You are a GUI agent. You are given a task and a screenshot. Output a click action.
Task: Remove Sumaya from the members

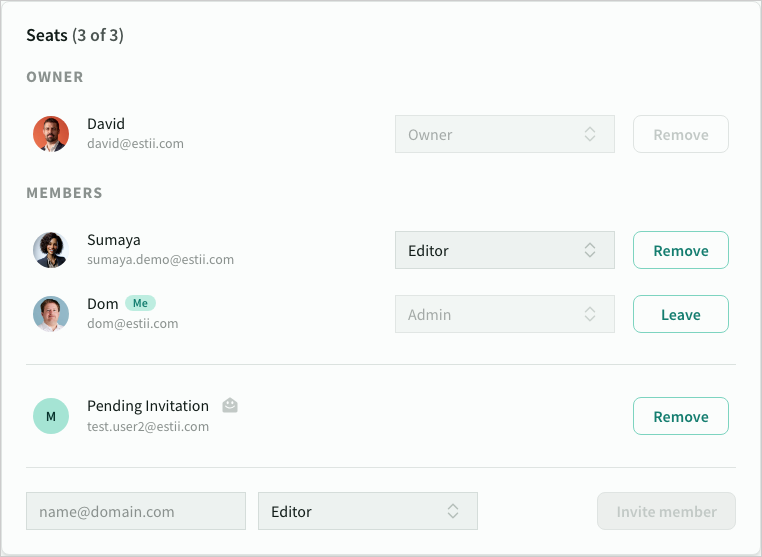click(x=680, y=251)
